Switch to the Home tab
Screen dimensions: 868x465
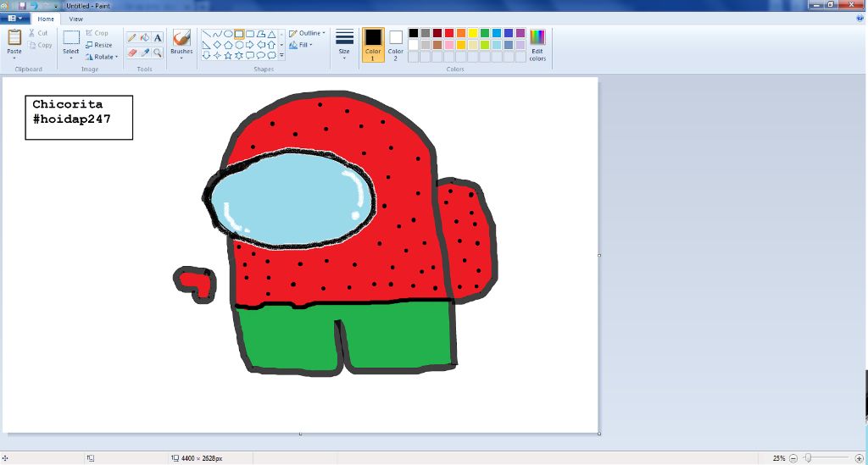[46, 19]
